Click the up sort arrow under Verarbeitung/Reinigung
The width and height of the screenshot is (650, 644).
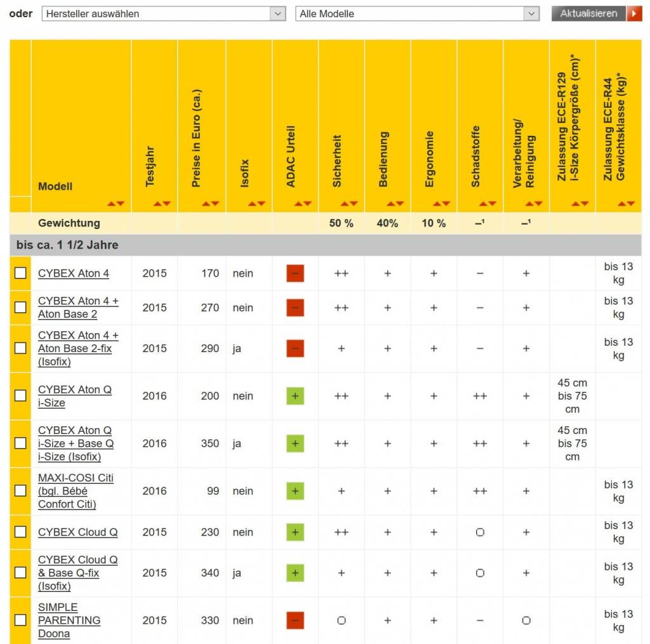[x=529, y=204]
